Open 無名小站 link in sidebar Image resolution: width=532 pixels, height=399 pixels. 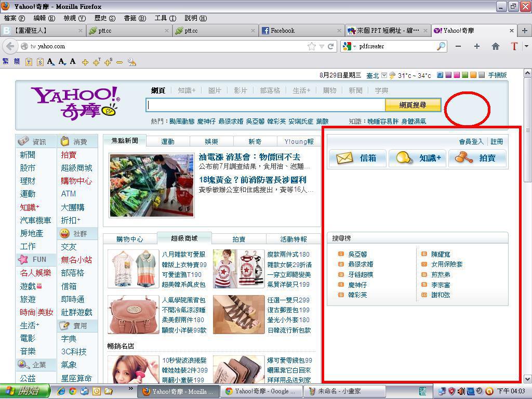(76, 260)
